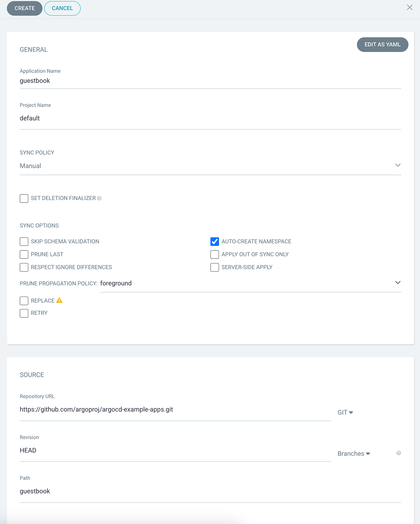Close the application form with the X icon

pos(410,8)
